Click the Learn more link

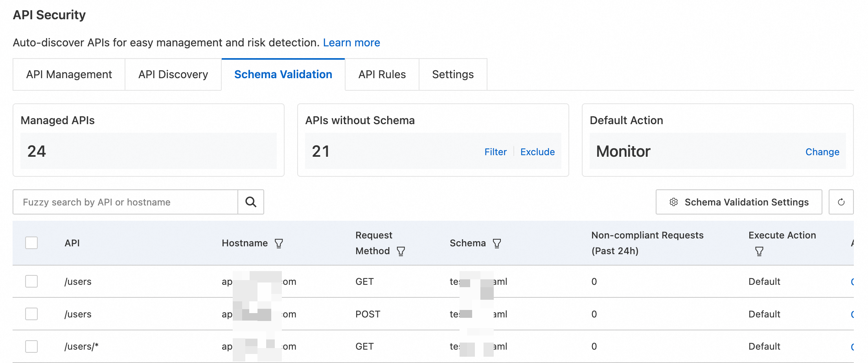[351, 42]
